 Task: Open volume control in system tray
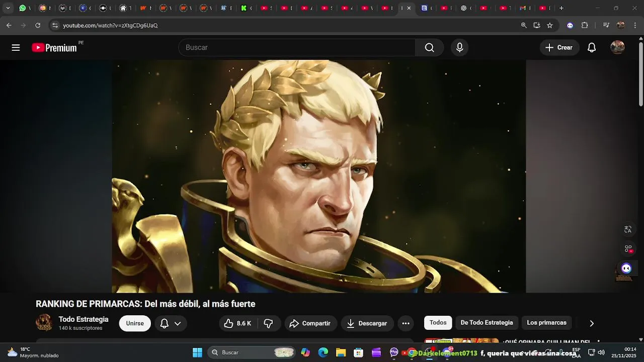601,352
